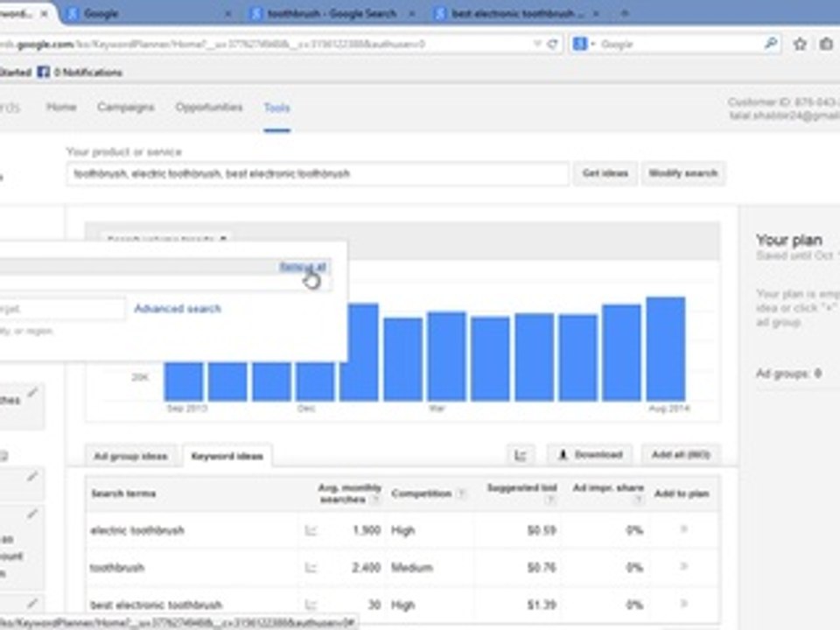Open the Tools navigation item
This screenshot has width=840, height=630.
276,108
